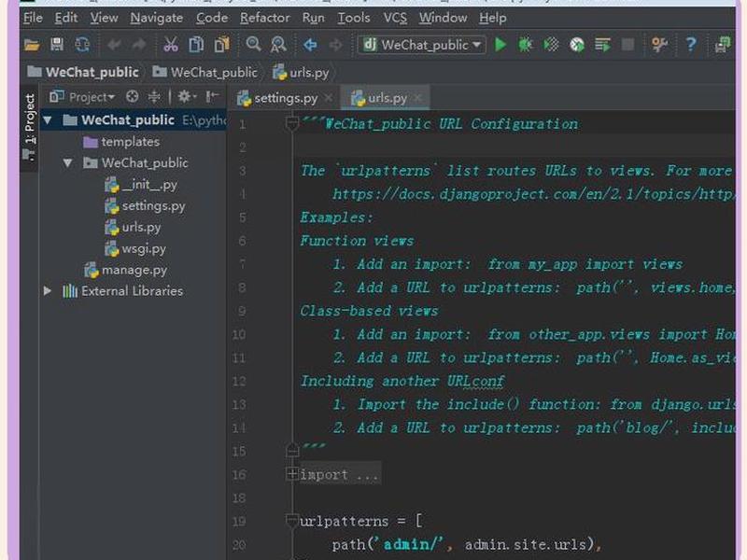Click the toolbar icon after Help
Viewport: 747px width, 560px height.
pos(723,45)
